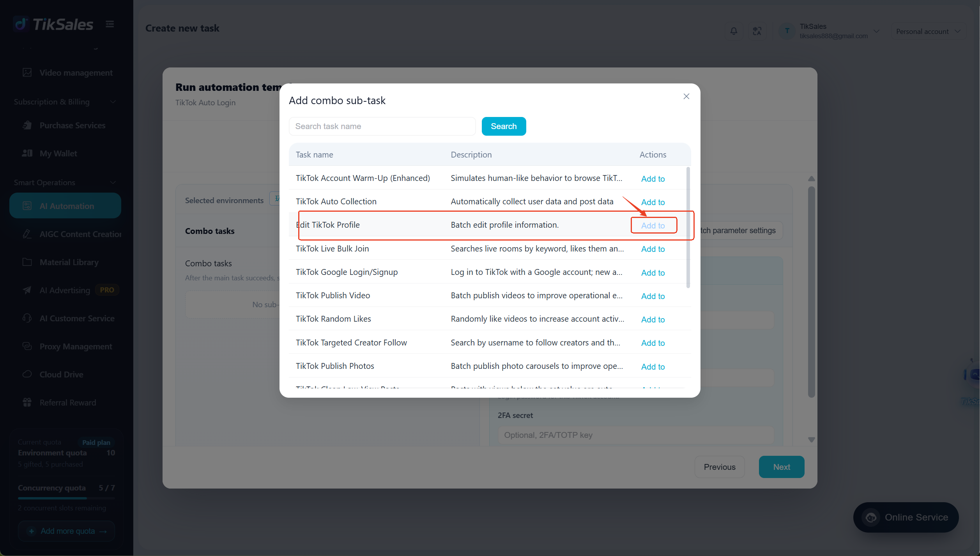Toggle the sidebar hamburger menu icon
Viewport: 980px width, 556px height.
coord(110,24)
